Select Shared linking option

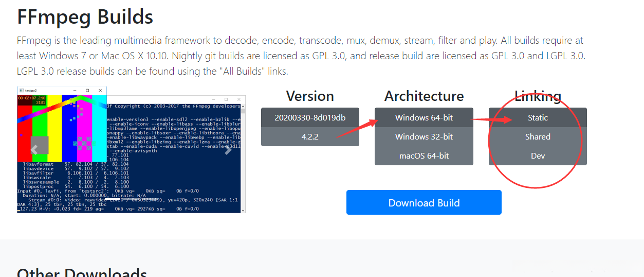pos(538,136)
